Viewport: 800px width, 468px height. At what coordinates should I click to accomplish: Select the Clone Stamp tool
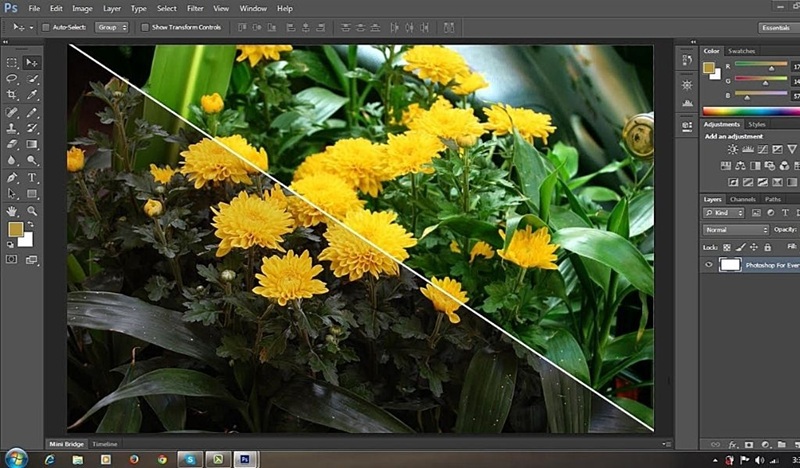11,128
